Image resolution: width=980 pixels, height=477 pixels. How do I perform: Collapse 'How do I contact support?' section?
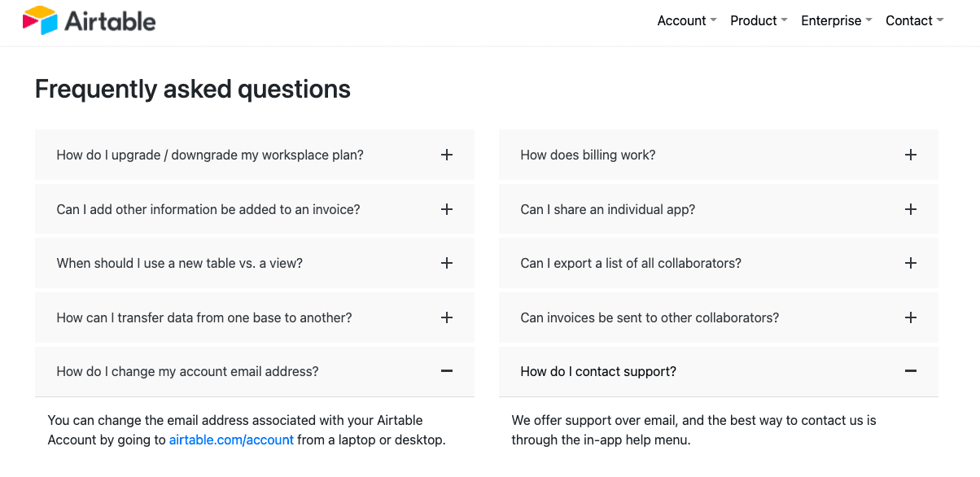point(719,371)
